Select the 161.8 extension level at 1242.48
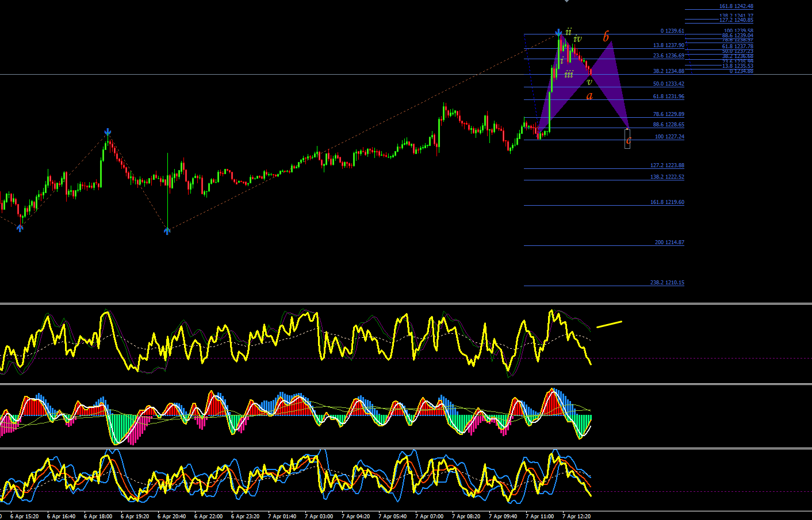 point(736,6)
